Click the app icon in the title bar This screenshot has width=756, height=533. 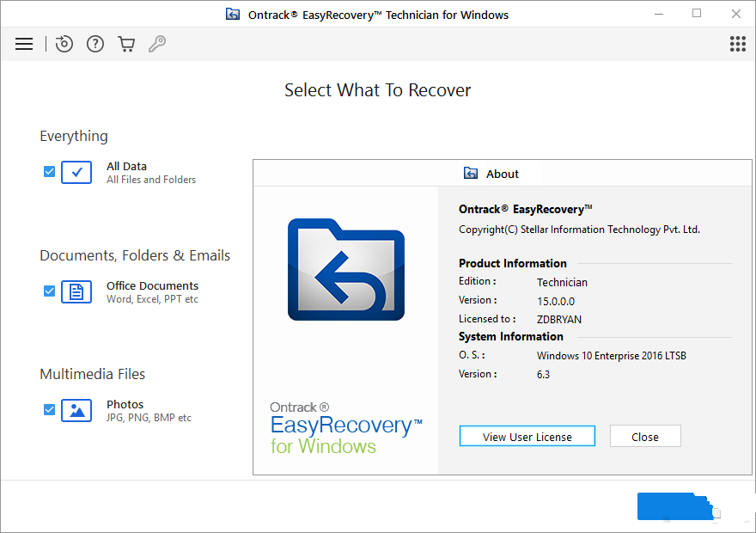(x=233, y=15)
